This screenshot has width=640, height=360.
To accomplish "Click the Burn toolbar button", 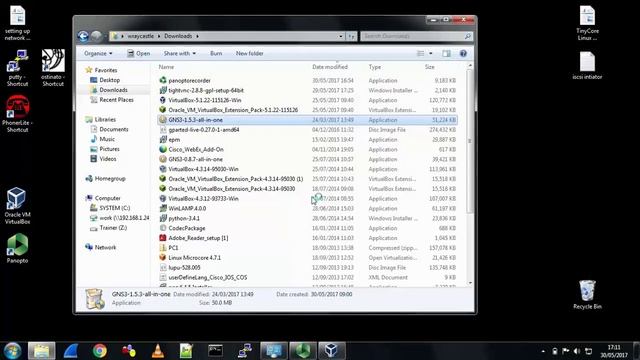I will click(216, 53).
